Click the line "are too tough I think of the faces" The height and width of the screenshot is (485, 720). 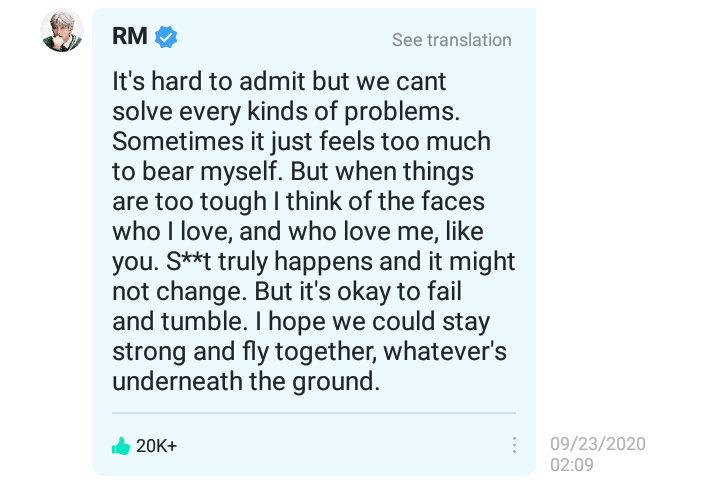(x=298, y=202)
